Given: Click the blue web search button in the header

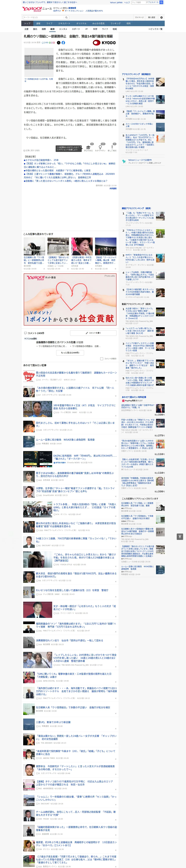Looking at the screenshot, I should coord(161,2).
